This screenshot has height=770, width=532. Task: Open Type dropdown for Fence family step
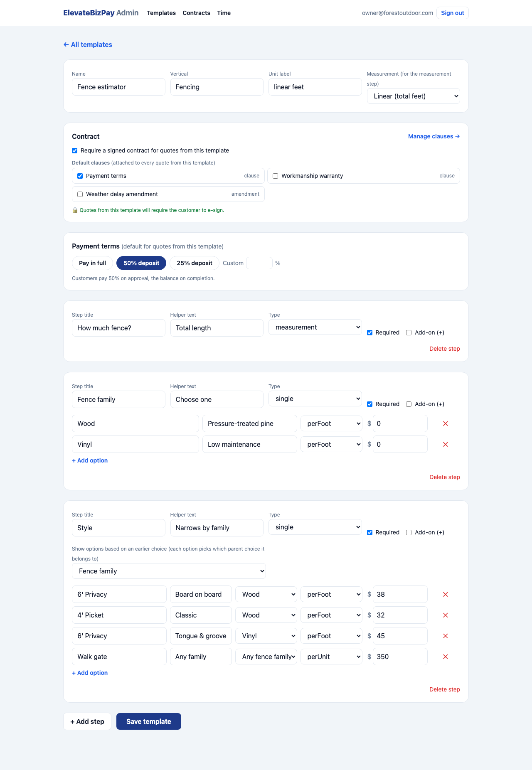[315, 399]
